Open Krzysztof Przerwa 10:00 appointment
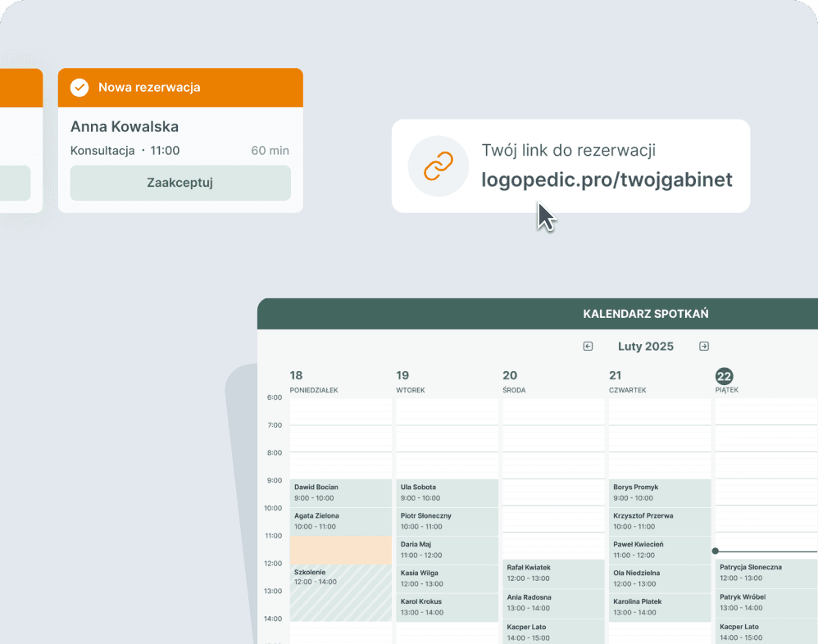Screen dimensions: 818x644 coord(660,521)
